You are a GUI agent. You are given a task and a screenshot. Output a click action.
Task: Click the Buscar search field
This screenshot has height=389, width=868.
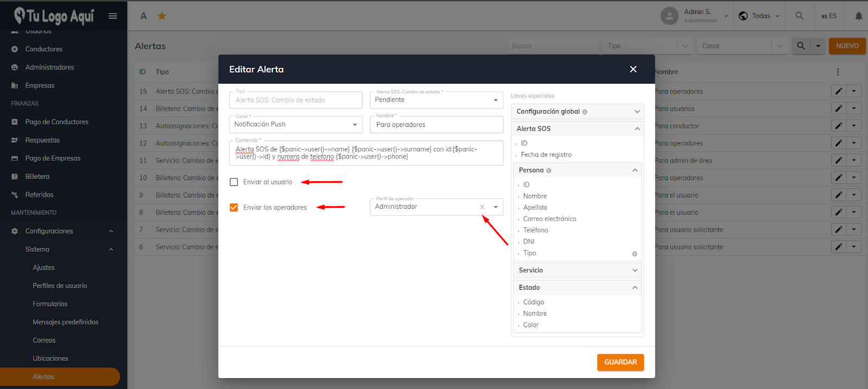(x=553, y=46)
